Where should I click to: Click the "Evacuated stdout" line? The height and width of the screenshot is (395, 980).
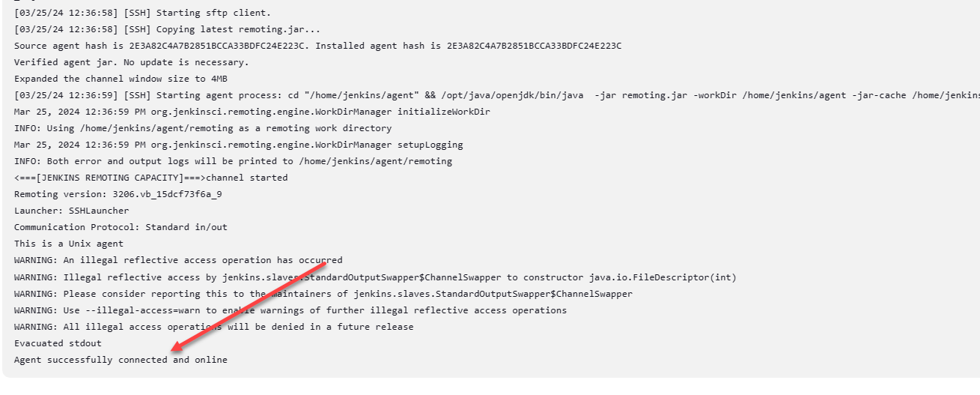pyautogui.click(x=58, y=343)
